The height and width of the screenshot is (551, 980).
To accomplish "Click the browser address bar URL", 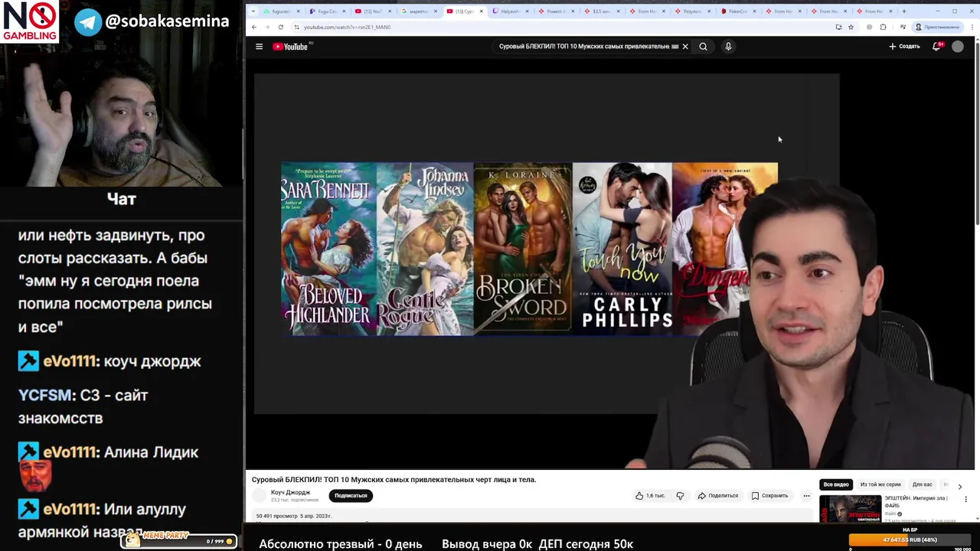I will tap(347, 27).
